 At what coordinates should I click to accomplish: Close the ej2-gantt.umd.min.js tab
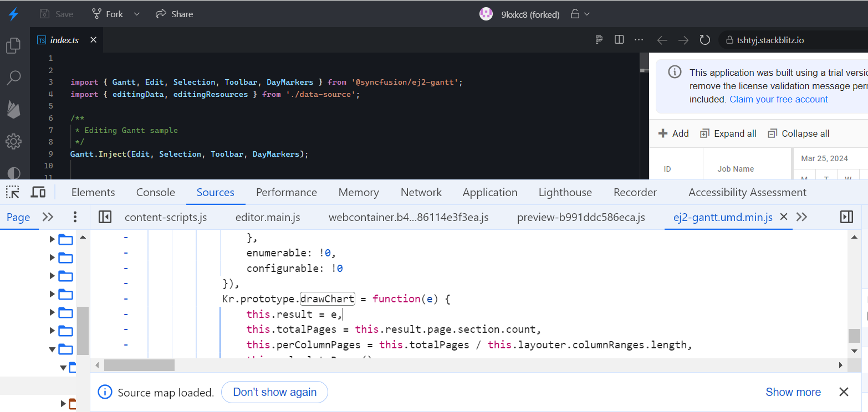coord(784,217)
